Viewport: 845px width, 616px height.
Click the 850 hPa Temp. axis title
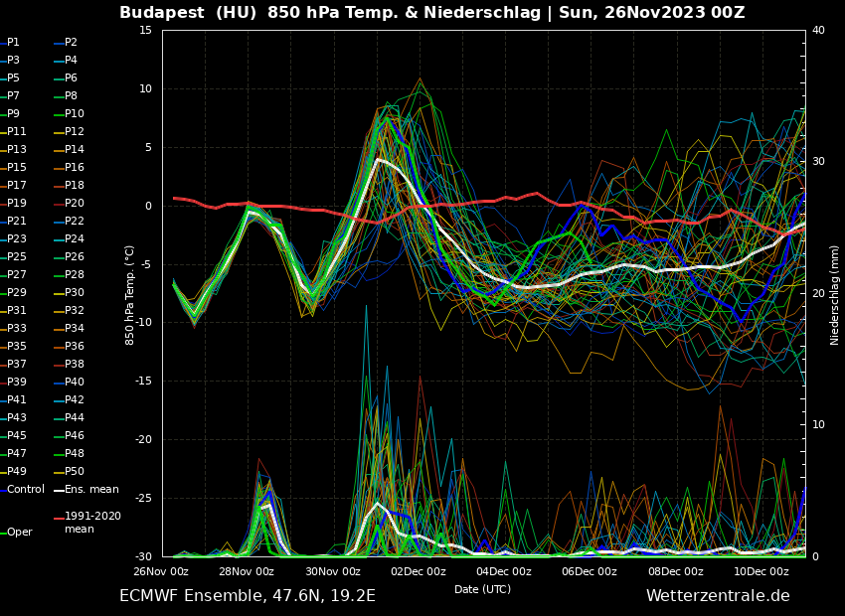click(130, 295)
